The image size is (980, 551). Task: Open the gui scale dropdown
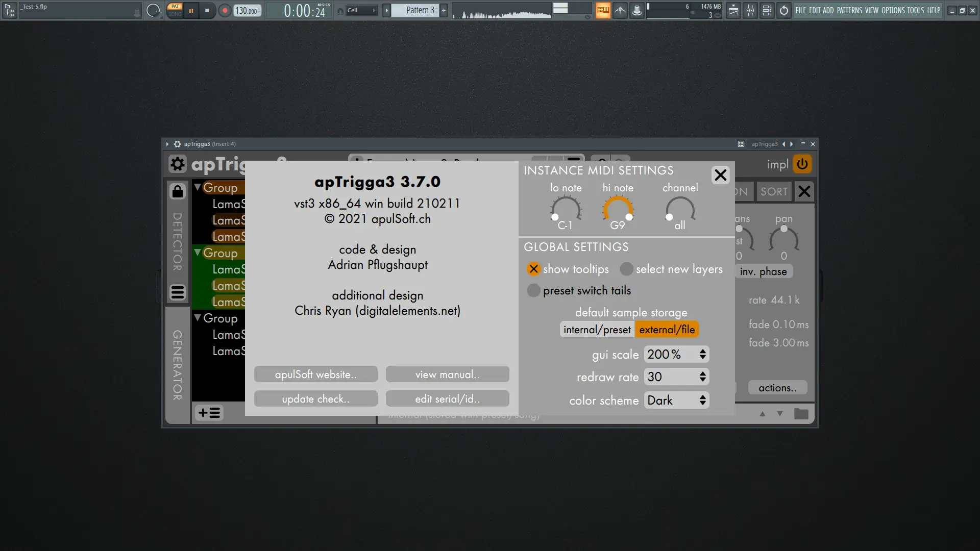676,354
